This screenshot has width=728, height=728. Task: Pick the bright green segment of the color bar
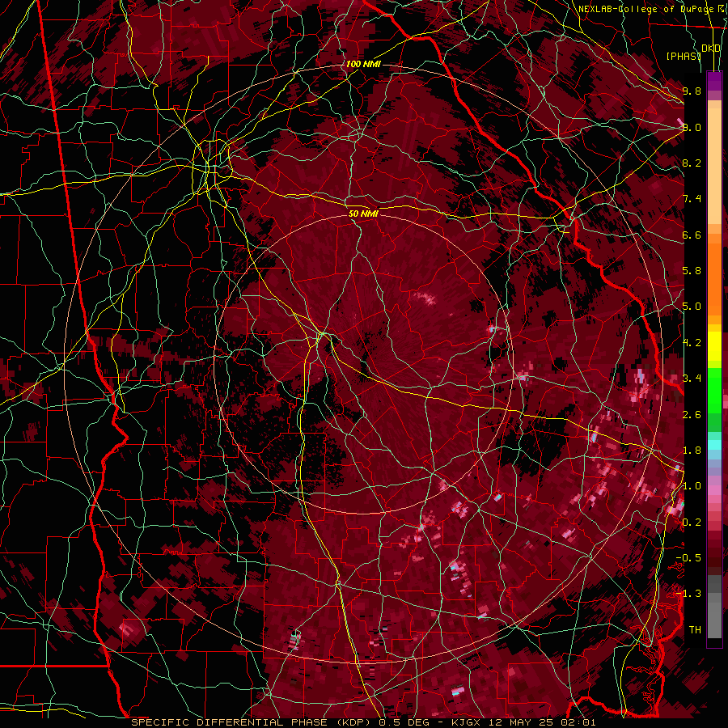point(714,390)
